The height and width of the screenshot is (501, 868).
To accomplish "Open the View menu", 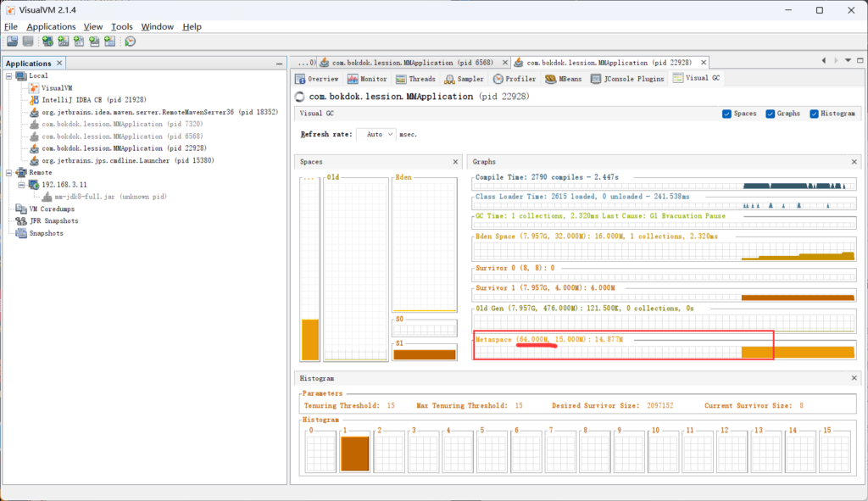I will click(93, 26).
